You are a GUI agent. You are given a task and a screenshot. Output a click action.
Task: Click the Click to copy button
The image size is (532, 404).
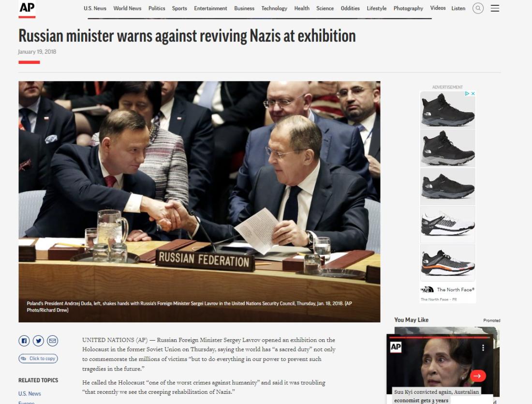coord(38,359)
